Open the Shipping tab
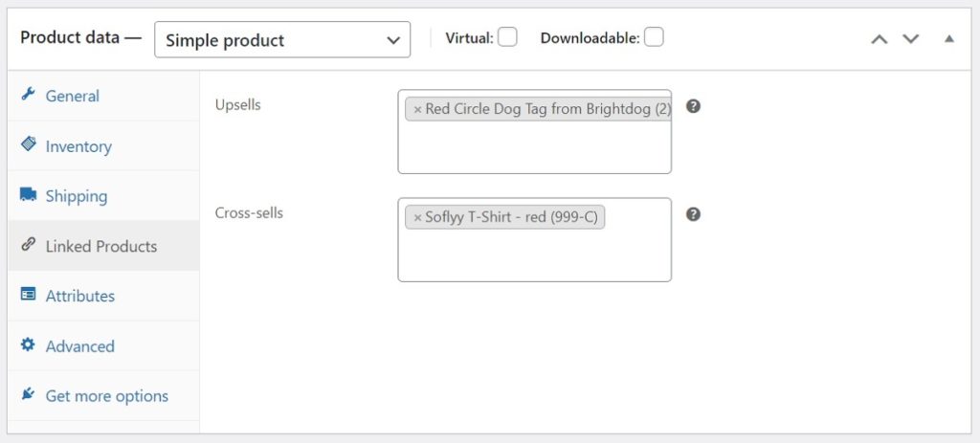980x443 pixels. click(x=103, y=196)
